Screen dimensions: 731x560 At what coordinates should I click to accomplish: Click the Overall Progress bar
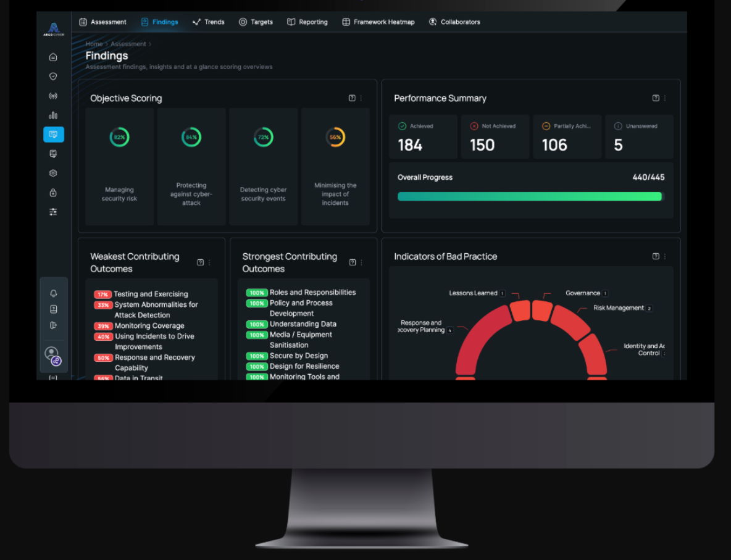click(530, 196)
